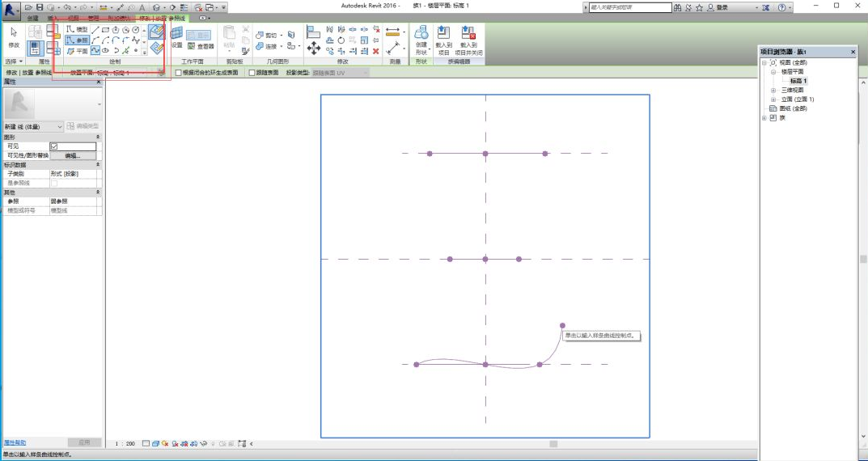
Task: Open the 新建 线 (体量) type dropdown
Action: coord(60,127)
